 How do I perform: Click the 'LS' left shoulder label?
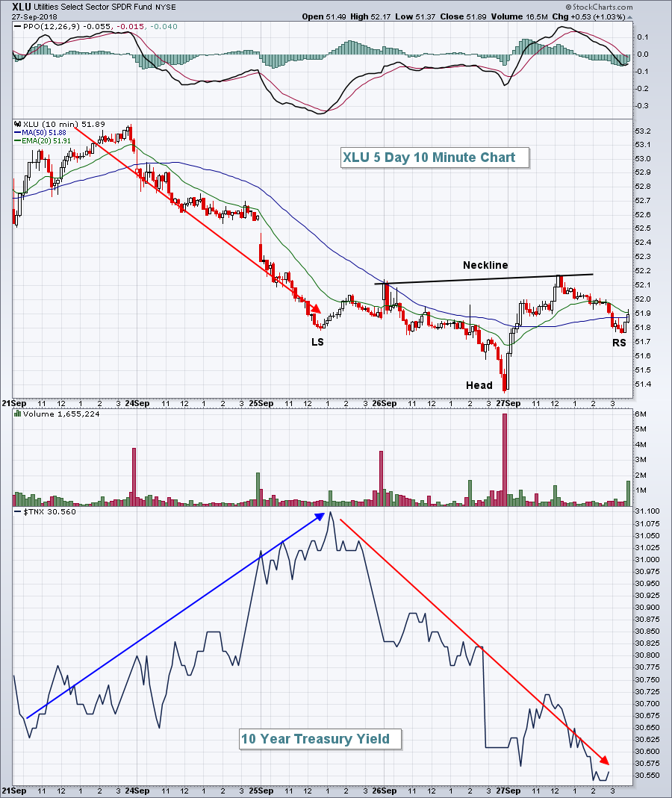[x=317, y=342]
